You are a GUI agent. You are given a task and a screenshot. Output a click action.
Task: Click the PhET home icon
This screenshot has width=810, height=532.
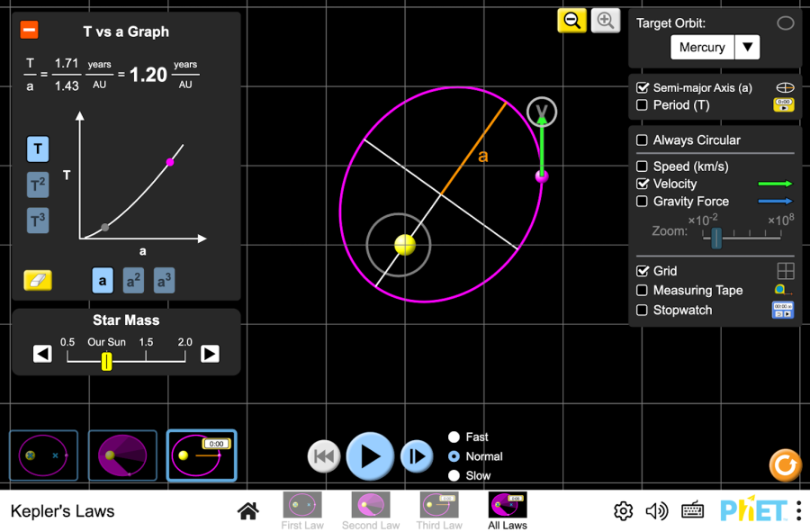(248, 511)
